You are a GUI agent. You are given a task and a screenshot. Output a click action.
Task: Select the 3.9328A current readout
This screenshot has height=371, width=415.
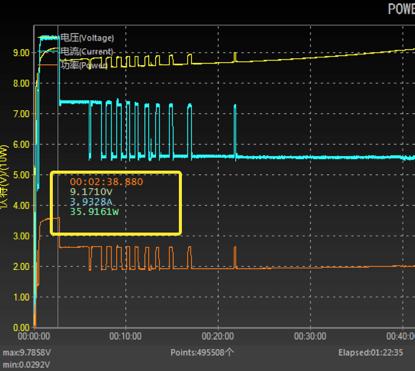(91, 201)
